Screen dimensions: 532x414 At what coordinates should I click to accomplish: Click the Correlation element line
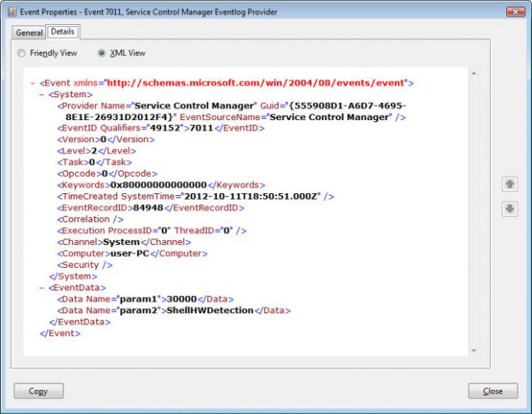click(90, 219)
